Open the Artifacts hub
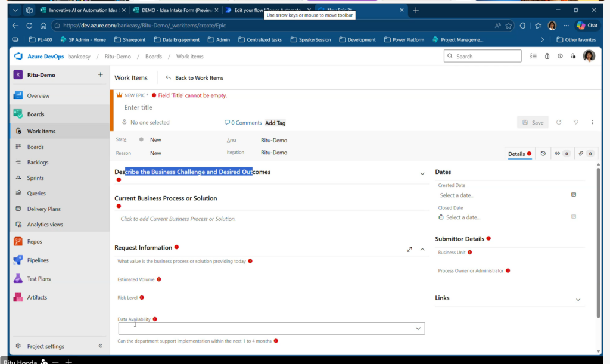Viewport: 610px width, 364px height. (36, 297)
